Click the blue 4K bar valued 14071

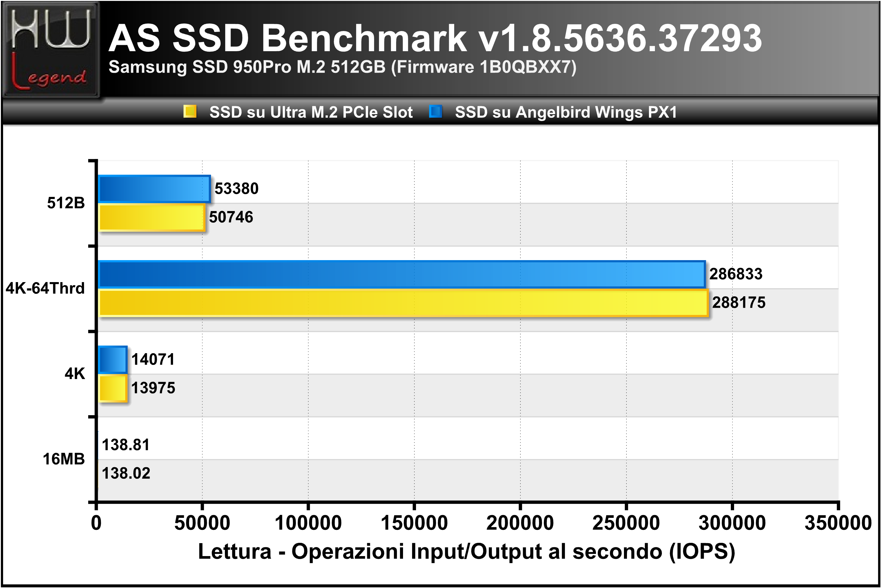click(x=113, y=359)
